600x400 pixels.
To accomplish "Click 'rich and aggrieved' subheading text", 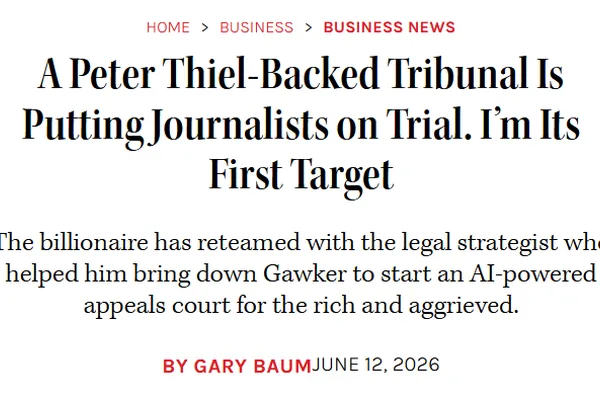I will [416, 307].
